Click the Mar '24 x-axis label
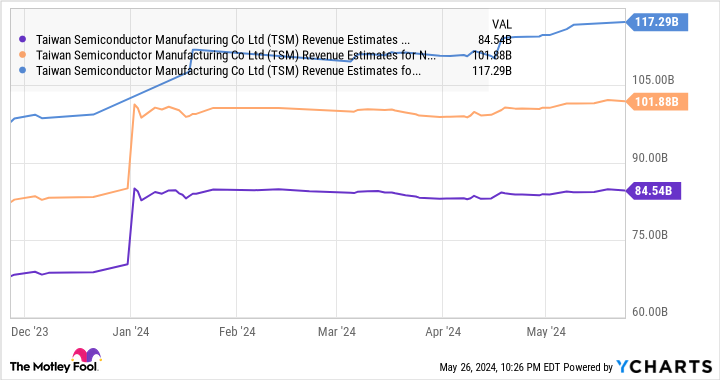Screen dimensions: 720x380 [337, 332]
